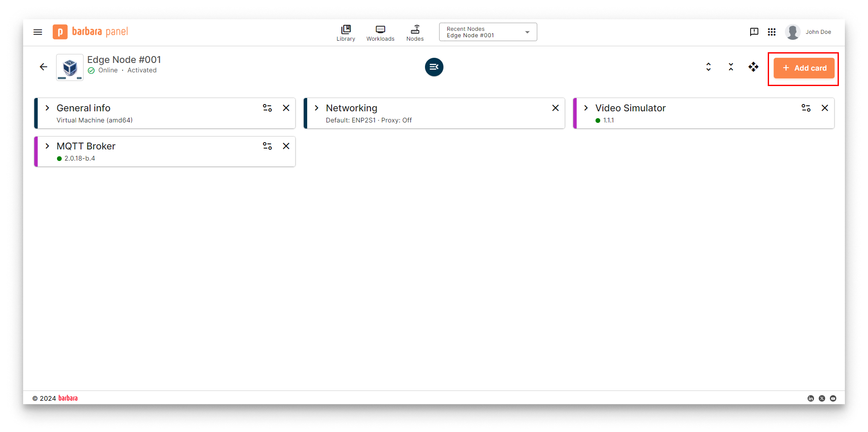Click the move cards arrows icon

click(x=753, y=67)
